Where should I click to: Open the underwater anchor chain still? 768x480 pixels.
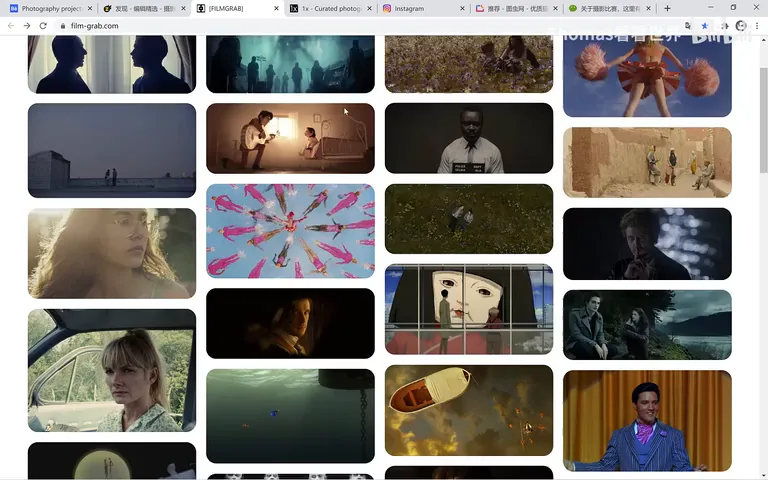coord(290,416)
